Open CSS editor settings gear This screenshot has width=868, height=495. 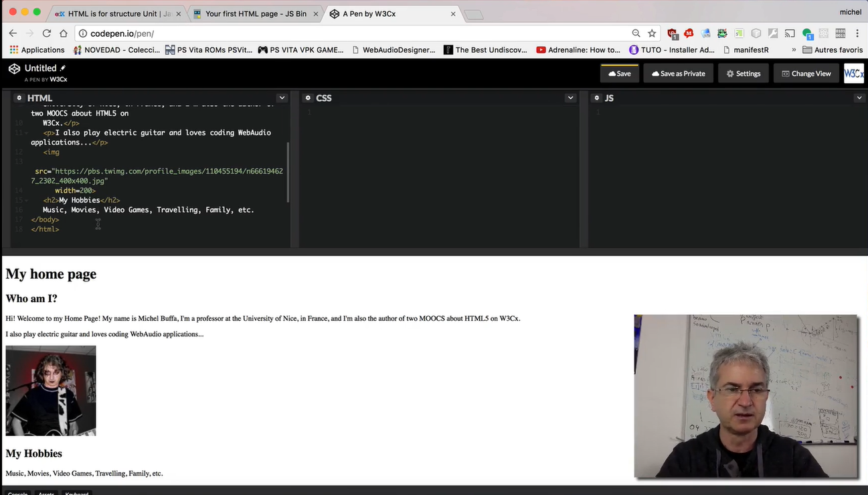pos(308,98)
